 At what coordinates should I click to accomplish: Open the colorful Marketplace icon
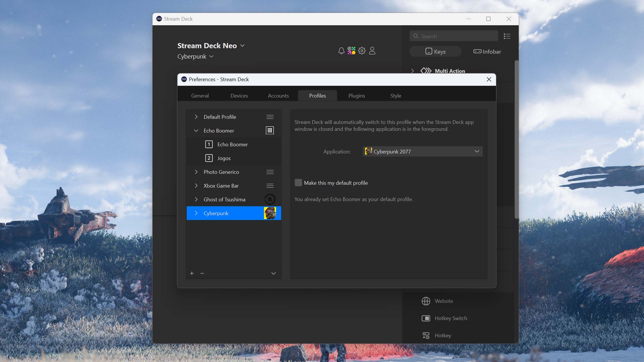click(351, 51)
